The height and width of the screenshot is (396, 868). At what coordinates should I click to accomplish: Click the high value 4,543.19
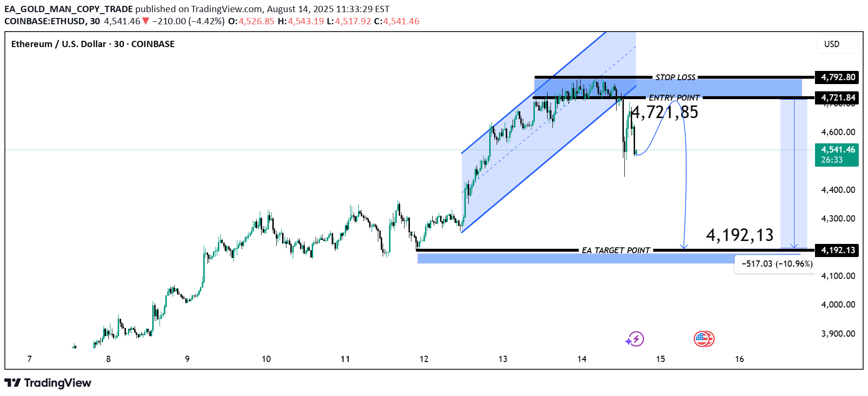pyautogui.click(x=306, y=21)
